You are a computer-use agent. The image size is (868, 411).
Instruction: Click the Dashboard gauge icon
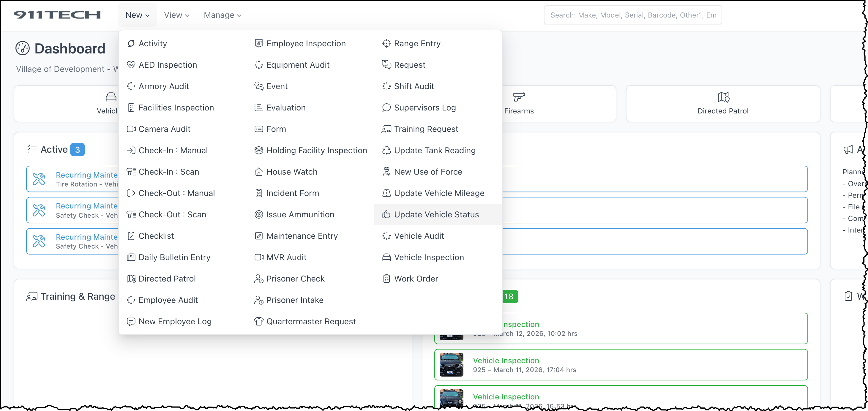pos(23,48)
